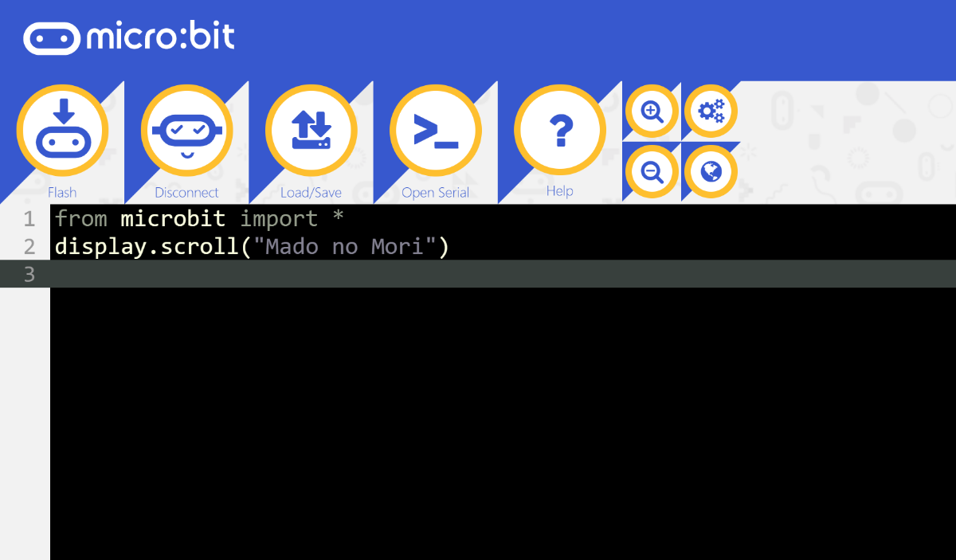
Task: Click the Disconnect micro:bit icon
Action: pyautogui.click(x=186, y=131)
